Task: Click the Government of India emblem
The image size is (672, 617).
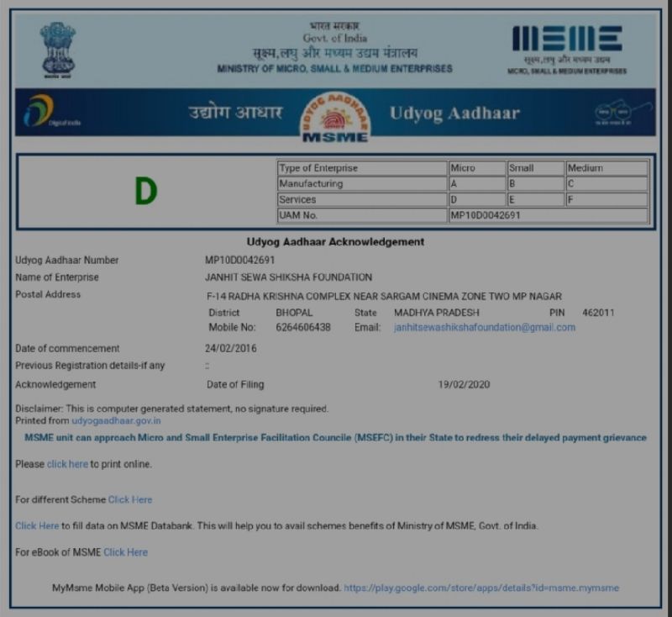Action: coord(57,49)
